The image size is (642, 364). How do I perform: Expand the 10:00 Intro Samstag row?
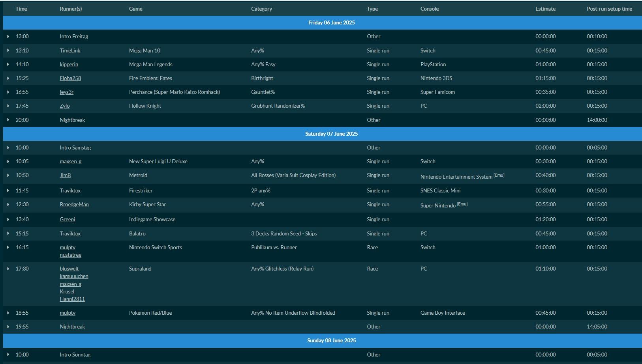coord(8,147)
